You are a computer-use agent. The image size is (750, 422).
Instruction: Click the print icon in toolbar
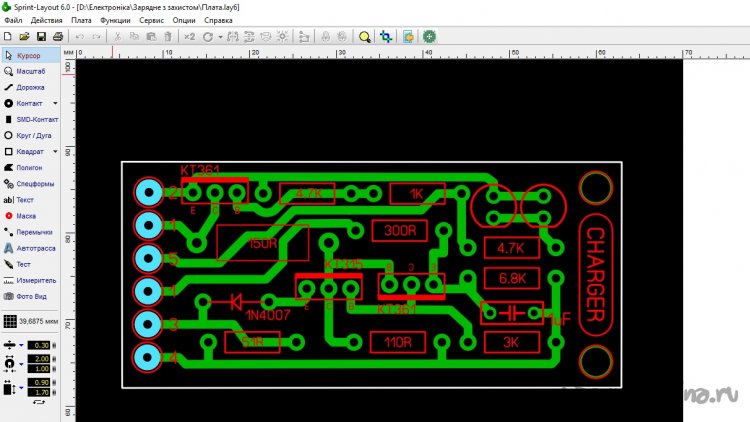pos(58,36)
